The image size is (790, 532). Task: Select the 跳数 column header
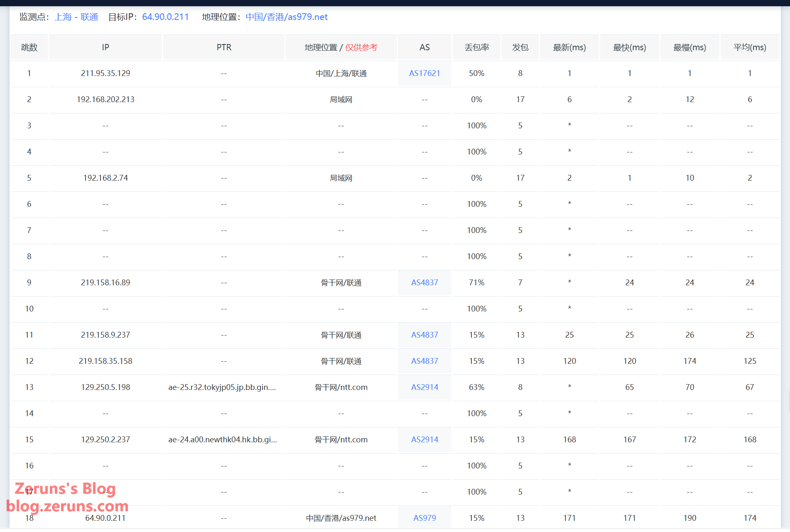click(29, 47)
